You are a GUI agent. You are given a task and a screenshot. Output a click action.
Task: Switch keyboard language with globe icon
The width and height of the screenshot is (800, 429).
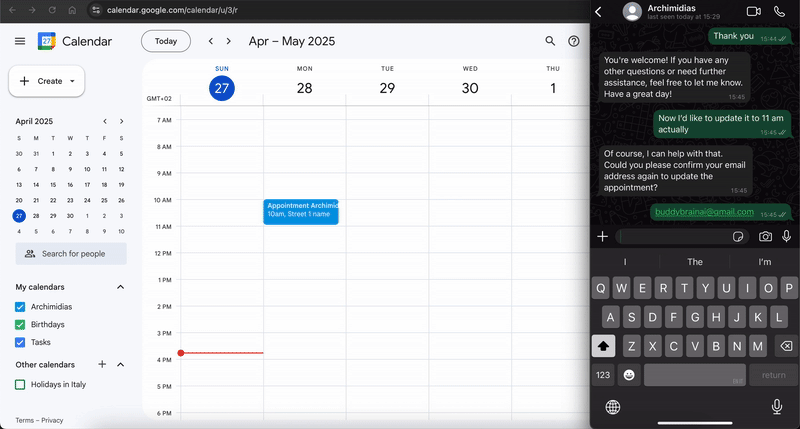(613, 407)
